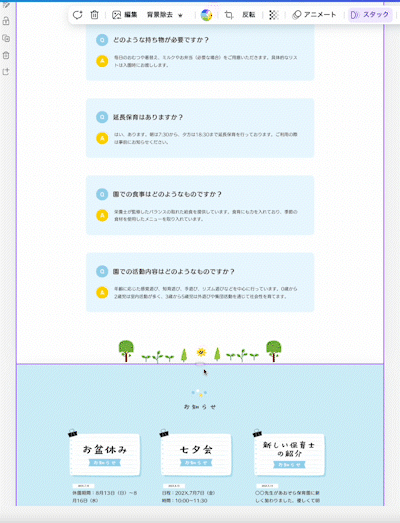This screenshot has width=400, height=523.
Task: Select the sunflower graphic in the center
Action: click(x=201, y=352)
